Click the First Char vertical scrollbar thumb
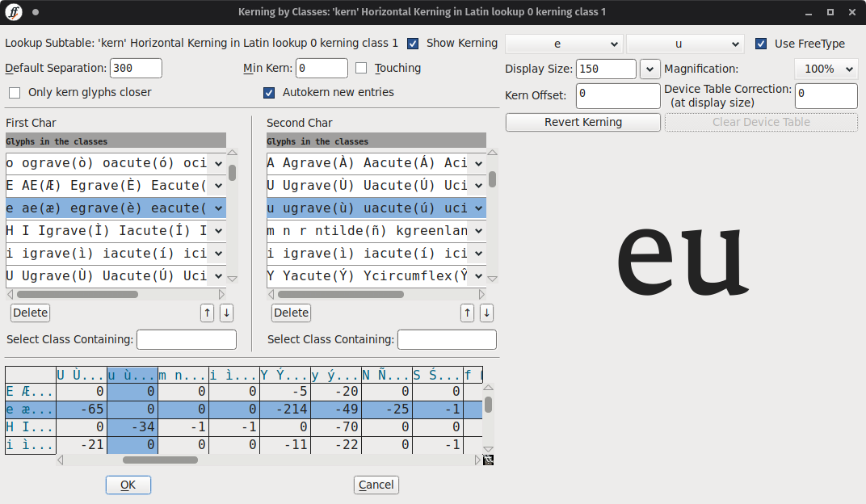 [233, 173]
